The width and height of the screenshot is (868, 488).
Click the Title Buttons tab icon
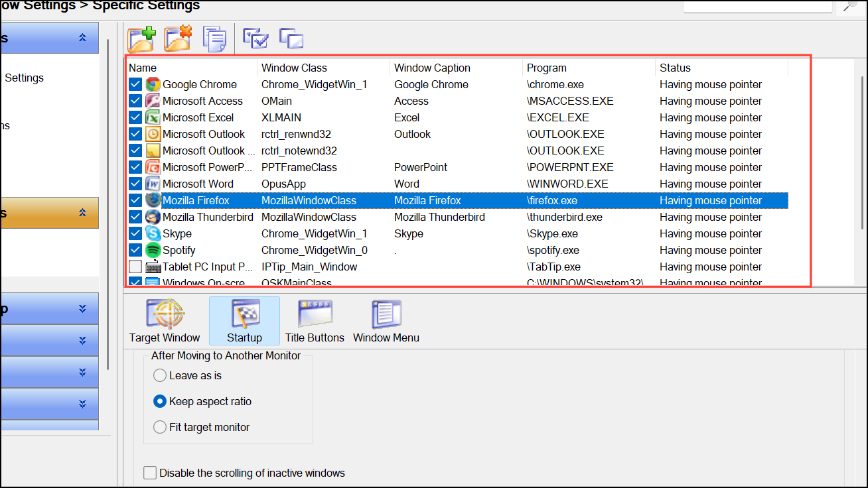315,314
